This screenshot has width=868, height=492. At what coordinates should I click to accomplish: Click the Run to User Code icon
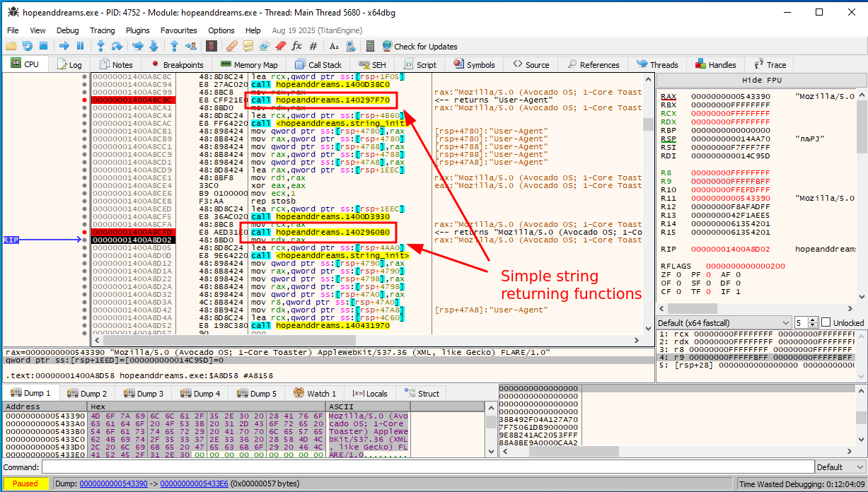[191, 46]
